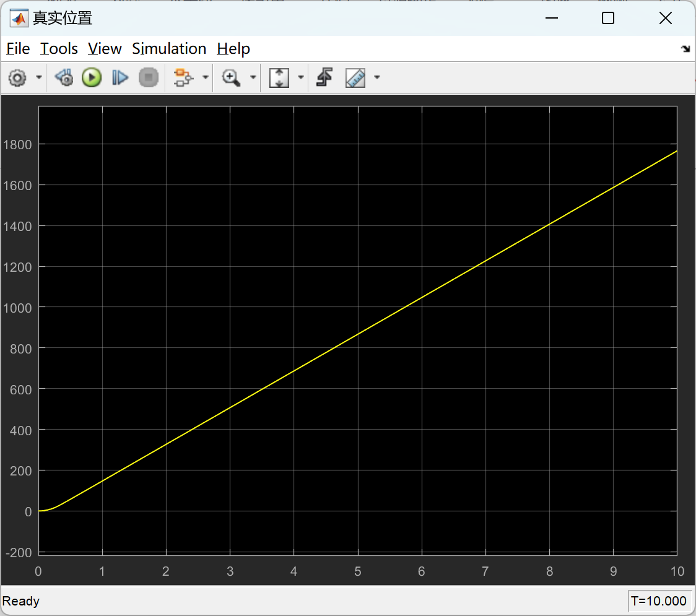Minimize the 真实位置 scope window
696x616 pixels.
(552, 18)
